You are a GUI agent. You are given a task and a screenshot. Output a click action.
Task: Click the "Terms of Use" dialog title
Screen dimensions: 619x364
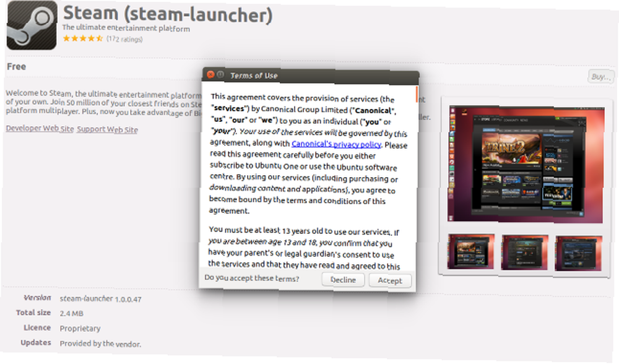(254, 76)
